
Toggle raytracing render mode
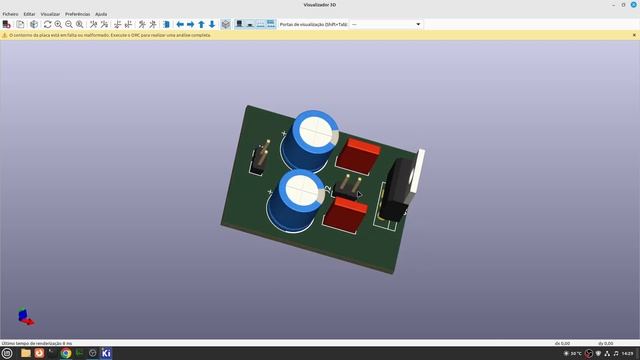(34, 24)
